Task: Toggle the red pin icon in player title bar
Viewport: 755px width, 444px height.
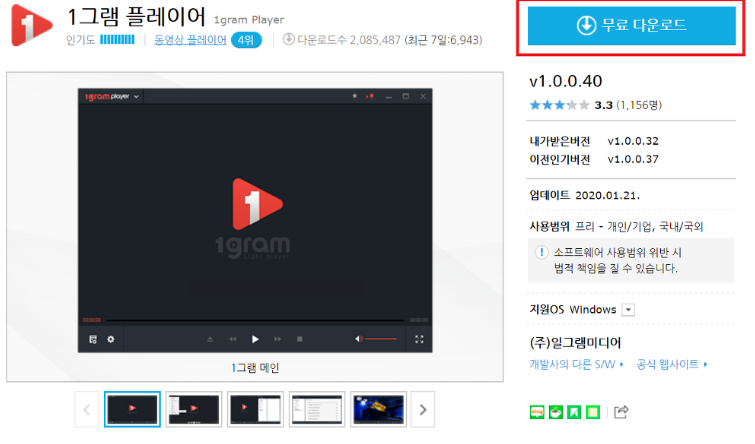Action: click(x=370, y=96)
